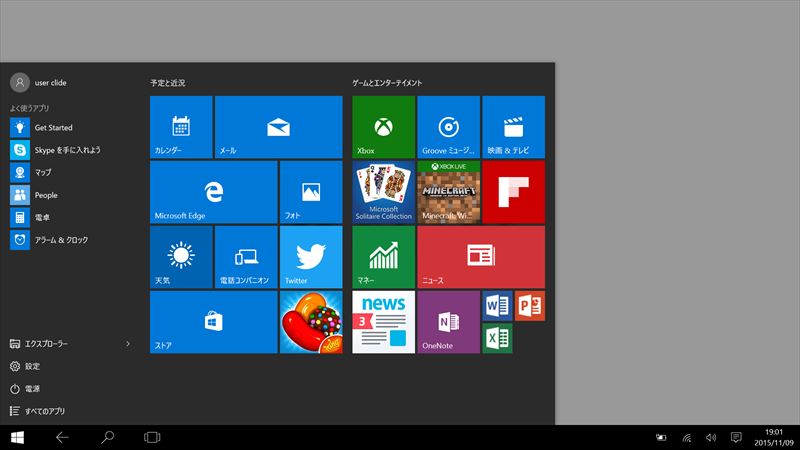Open the Flipboard tile
Viewport: 800px width, 450px height.
(514, 192)
